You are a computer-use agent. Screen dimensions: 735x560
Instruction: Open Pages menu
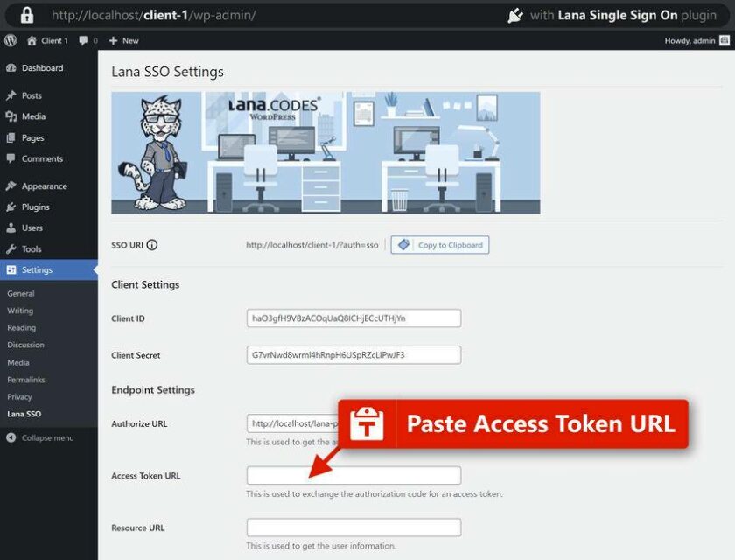pyautogui.click(x=49, y=137)
